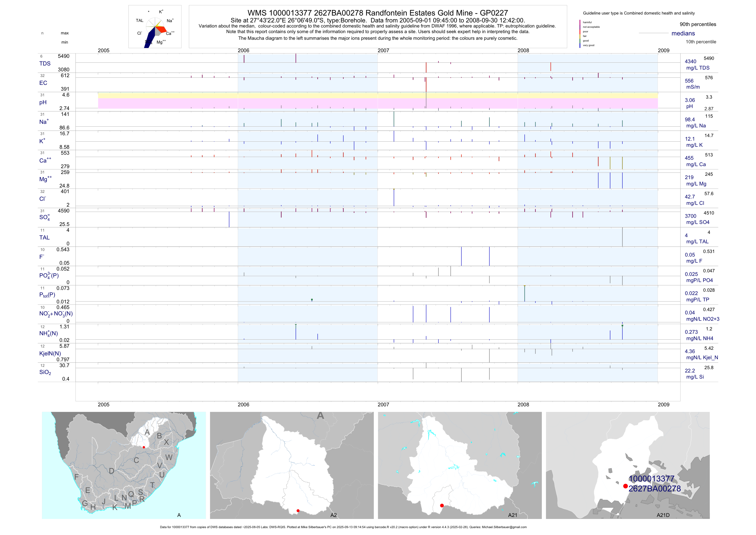
Task: Click the 2006 label on the top axis
Action: (x=243, y=50)
